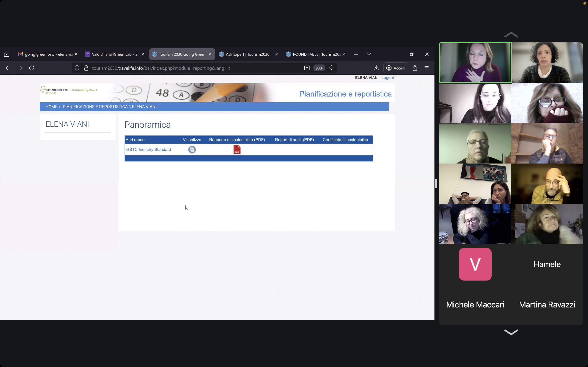Viewport: 588px width, 367px height.
Task: Open GSTC Industry Standard report link
Action: (148, 149)
